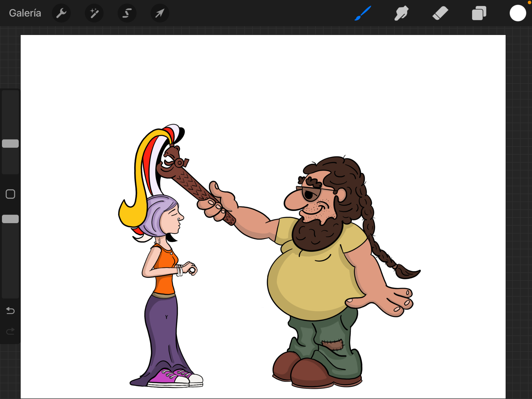Open the Galería gallery link
The width and height of the screenshot is (532, 399).
[x=25, y=13]
